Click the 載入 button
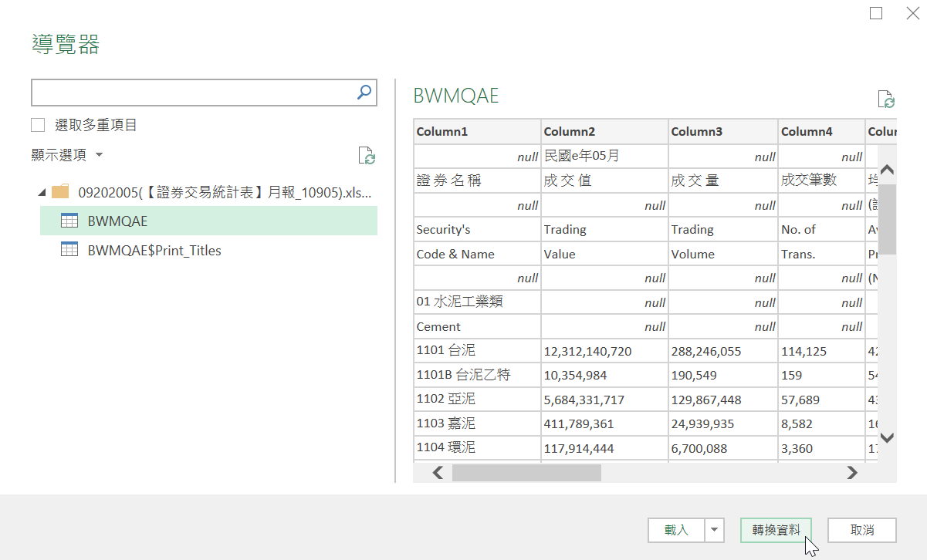Image resolution: width=927 pixels, height=560 pixels. 676,530
